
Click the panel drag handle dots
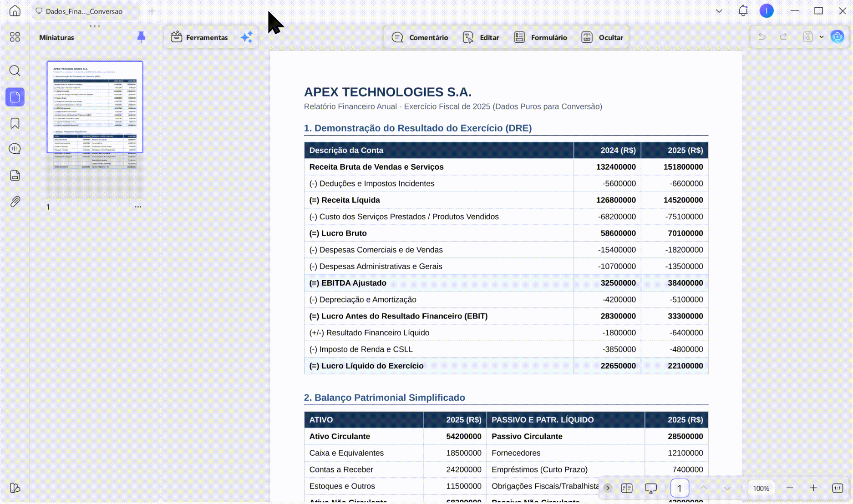(95, 26)
